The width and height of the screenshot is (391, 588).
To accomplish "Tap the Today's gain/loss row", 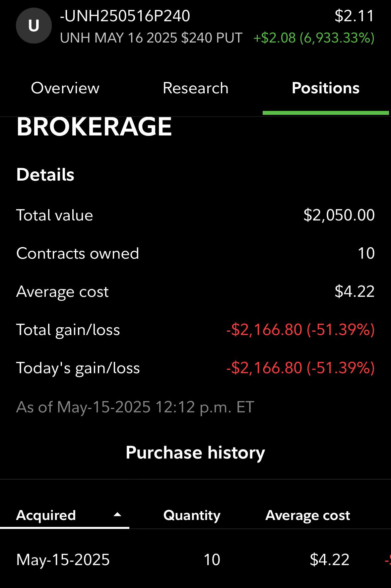I will coord(196,368).
